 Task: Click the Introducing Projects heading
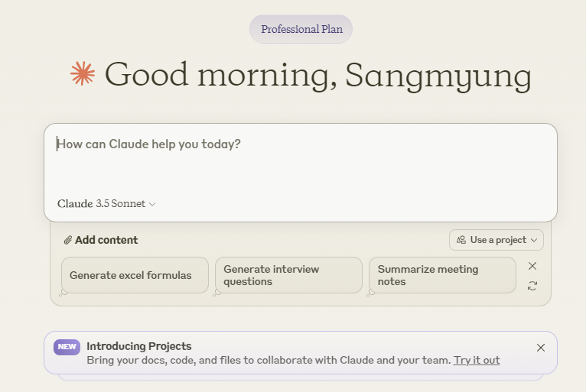coord(139,346)
